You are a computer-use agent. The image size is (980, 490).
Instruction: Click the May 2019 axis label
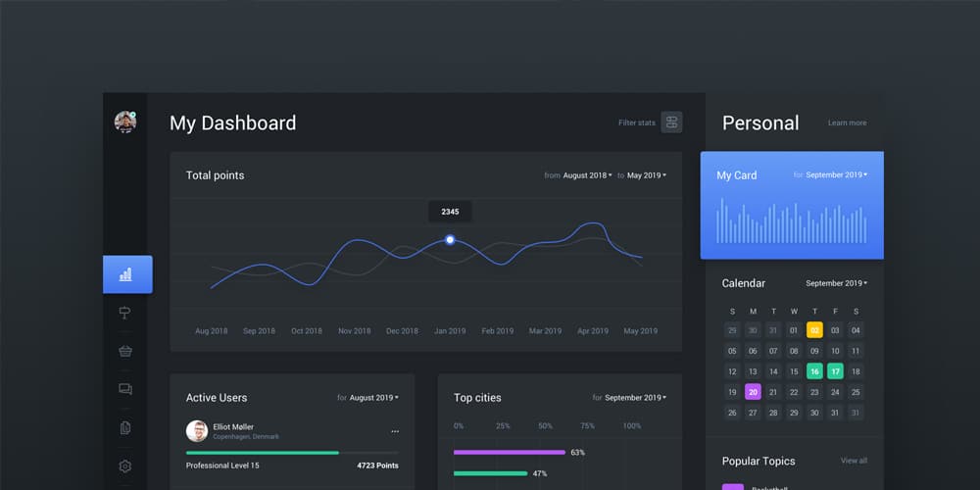click(x=641, y=331)
